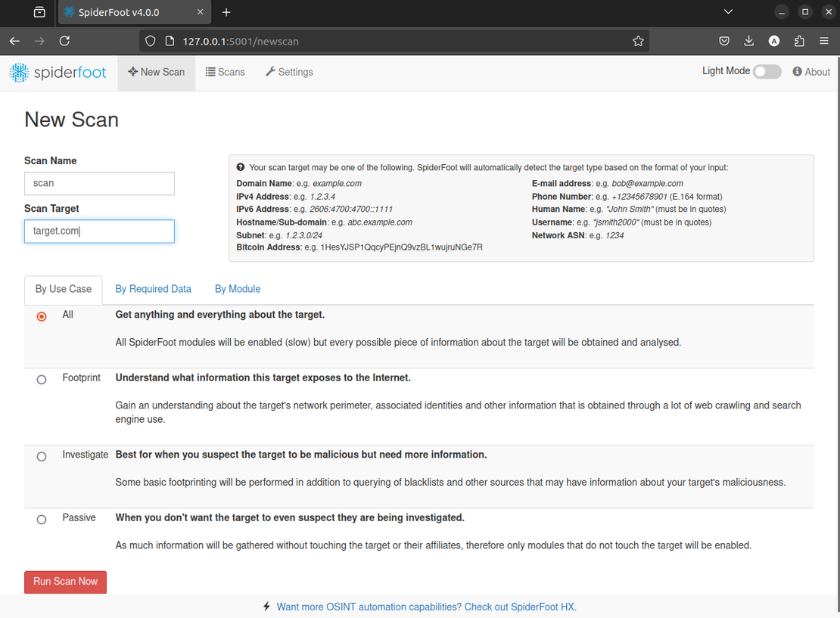
Task: Switch to the By Module tab
Action: [238, 289]
